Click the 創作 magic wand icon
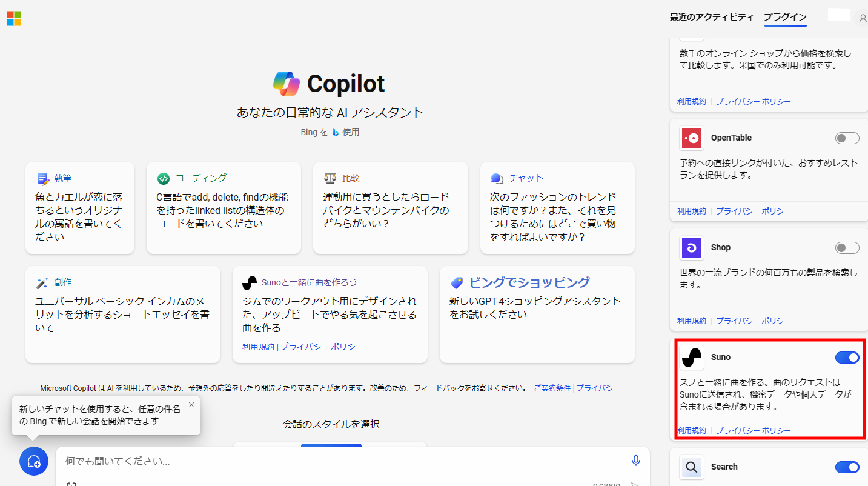Viewport: 868px width, 486px height. [42, 282]
